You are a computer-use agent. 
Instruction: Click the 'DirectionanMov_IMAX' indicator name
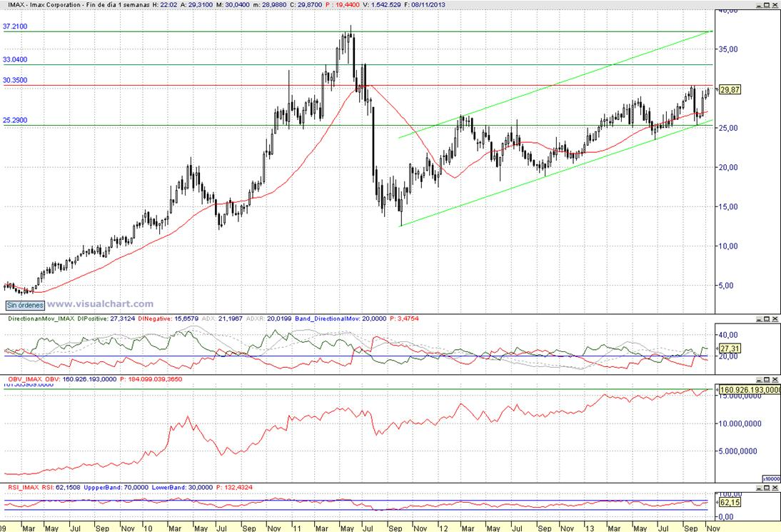point(41,318)
